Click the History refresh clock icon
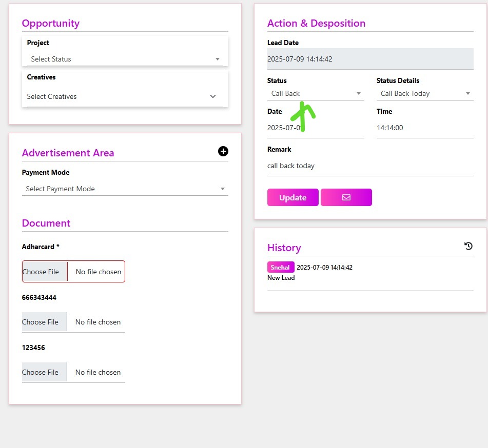 pos(468,246)
